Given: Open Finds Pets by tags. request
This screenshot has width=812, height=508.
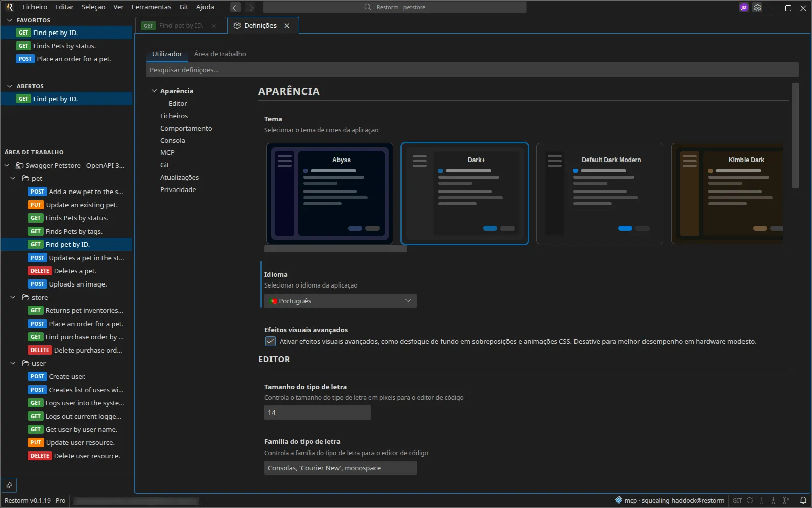Looking at the screenshot, I should [66, 231].
